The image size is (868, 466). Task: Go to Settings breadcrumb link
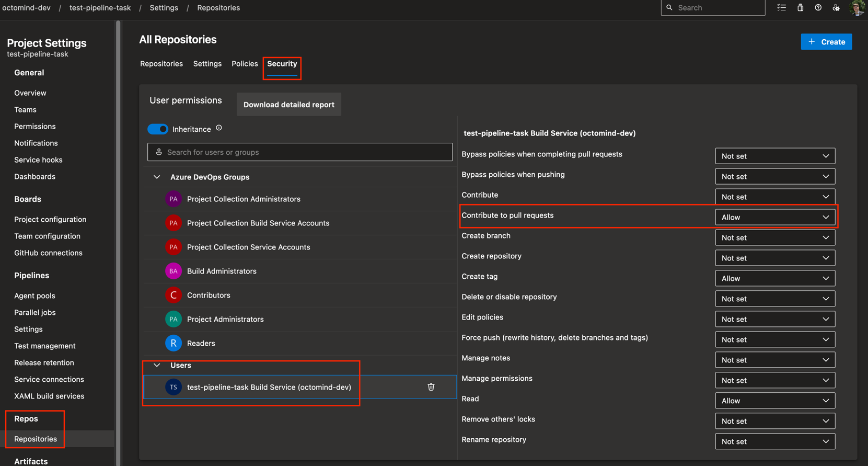(164, 8)
